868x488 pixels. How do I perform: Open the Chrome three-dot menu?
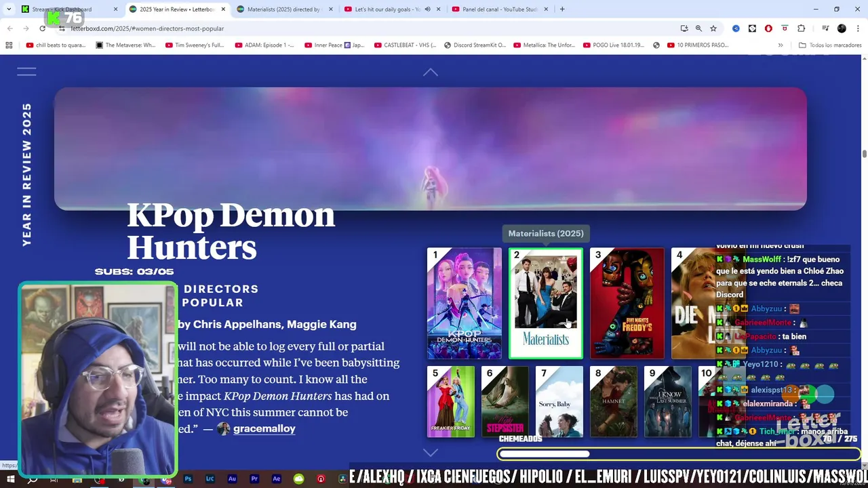[857, 28]
